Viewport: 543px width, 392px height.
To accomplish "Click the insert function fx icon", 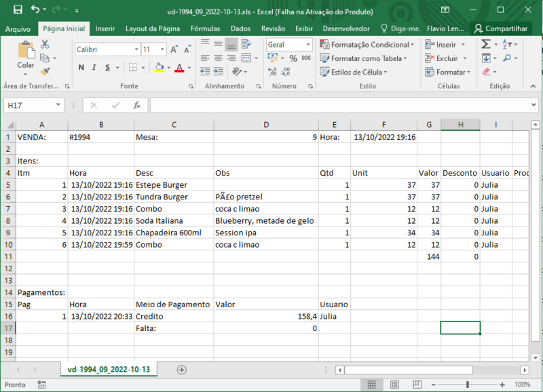I will click(x=137, y=105).
